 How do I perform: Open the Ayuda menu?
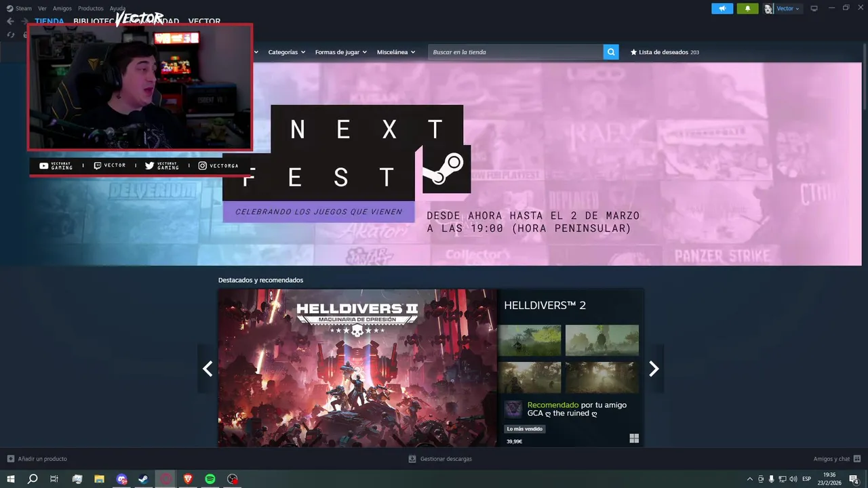[117, 8]
